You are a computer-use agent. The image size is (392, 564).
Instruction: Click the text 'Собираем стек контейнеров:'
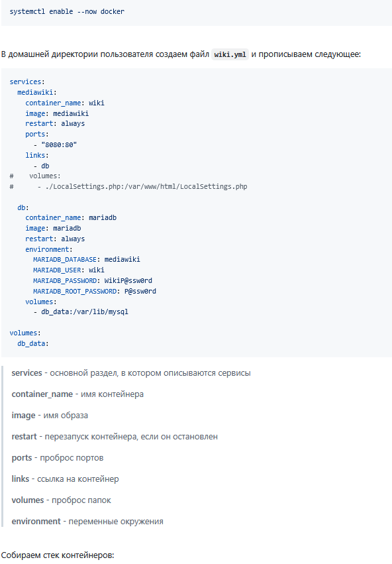[58, 555]
